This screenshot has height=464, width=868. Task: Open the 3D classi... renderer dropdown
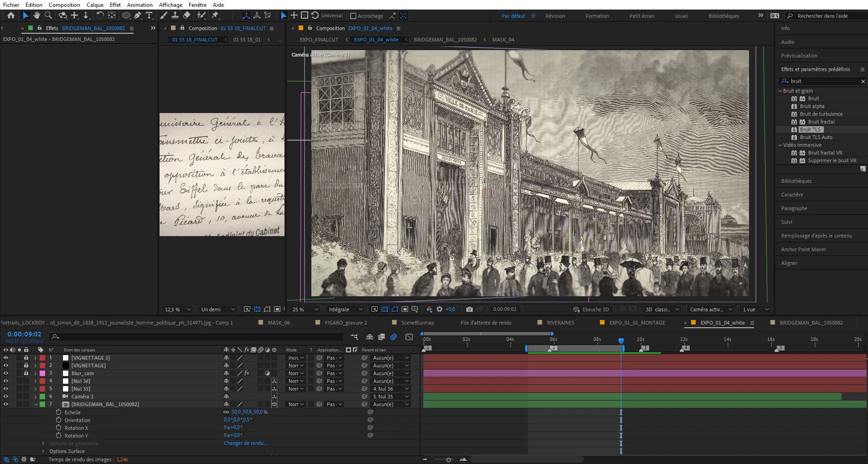tap(661, 309)
